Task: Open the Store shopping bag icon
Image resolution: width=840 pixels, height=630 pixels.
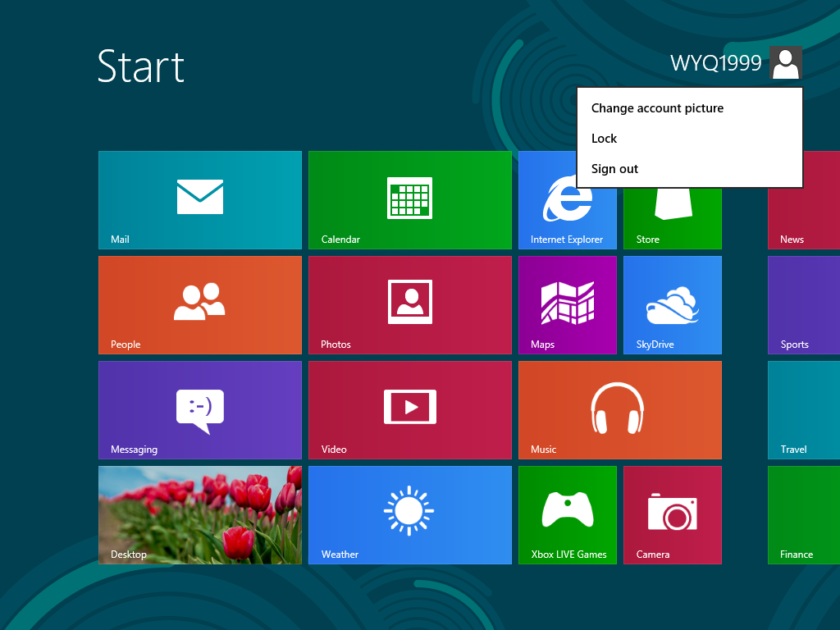Action: click(x=673, y=203)
